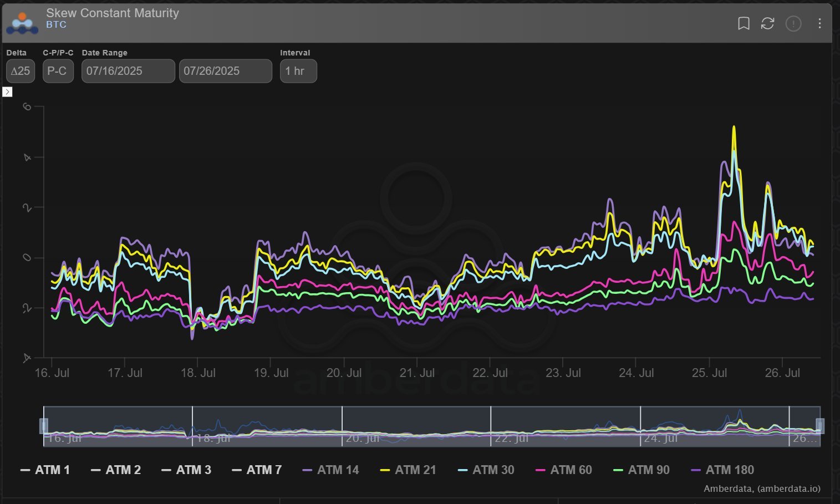Click the Date Range label
The height and width of the screenshot is (504, 840).
(x=105, y=53)
